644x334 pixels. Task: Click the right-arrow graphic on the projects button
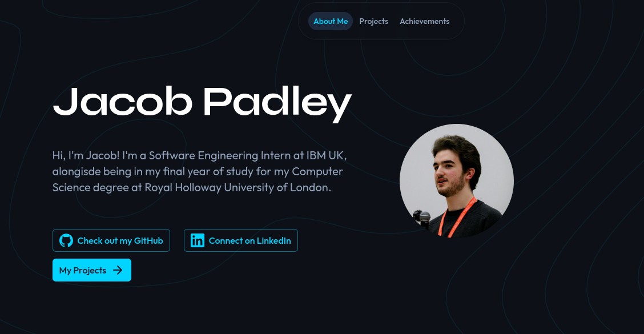coord(118,270)
